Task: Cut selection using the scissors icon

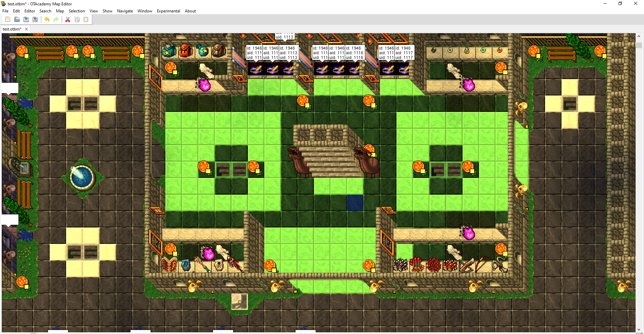Action: coord(67,19)
